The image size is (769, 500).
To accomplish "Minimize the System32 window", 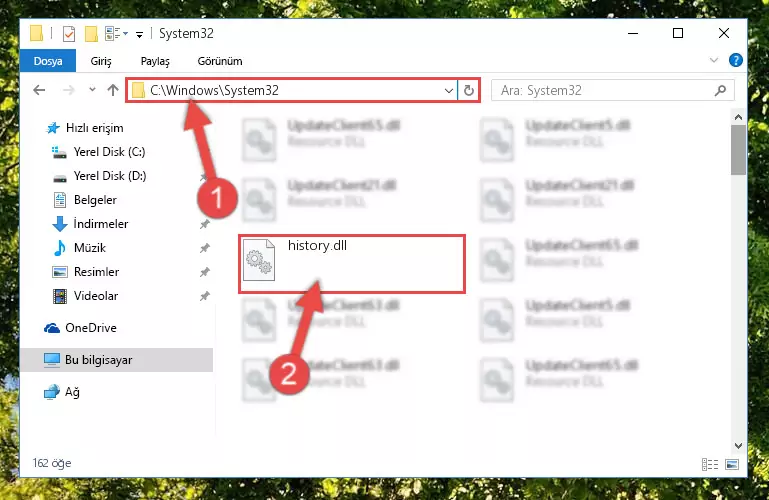I will tap(633, 33).
